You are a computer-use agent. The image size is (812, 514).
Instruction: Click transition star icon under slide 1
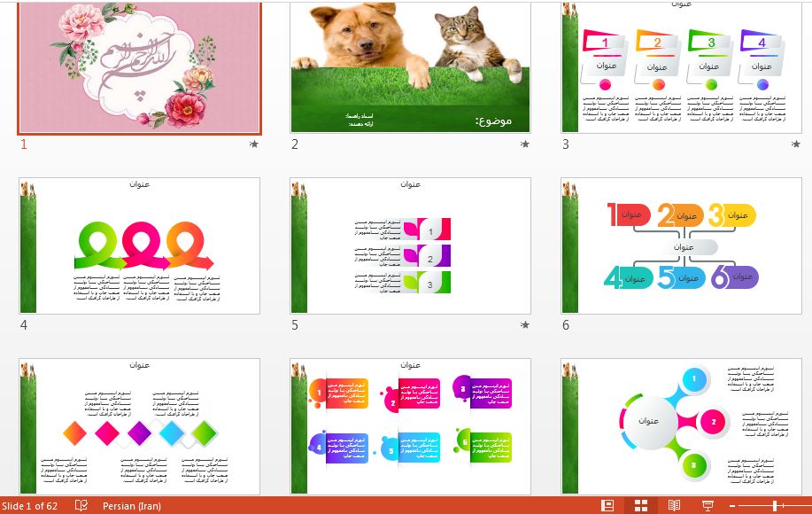[254, 144]
